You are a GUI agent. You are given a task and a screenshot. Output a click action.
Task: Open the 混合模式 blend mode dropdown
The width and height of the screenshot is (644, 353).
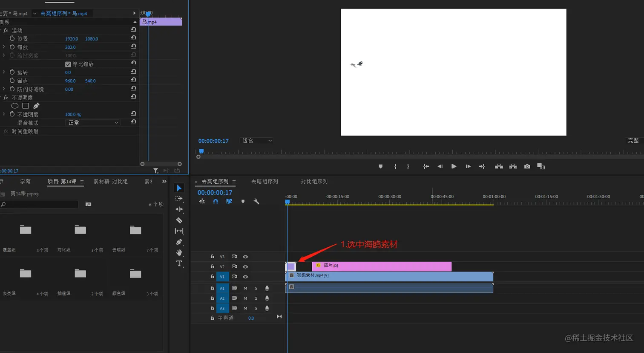(93, 123)
